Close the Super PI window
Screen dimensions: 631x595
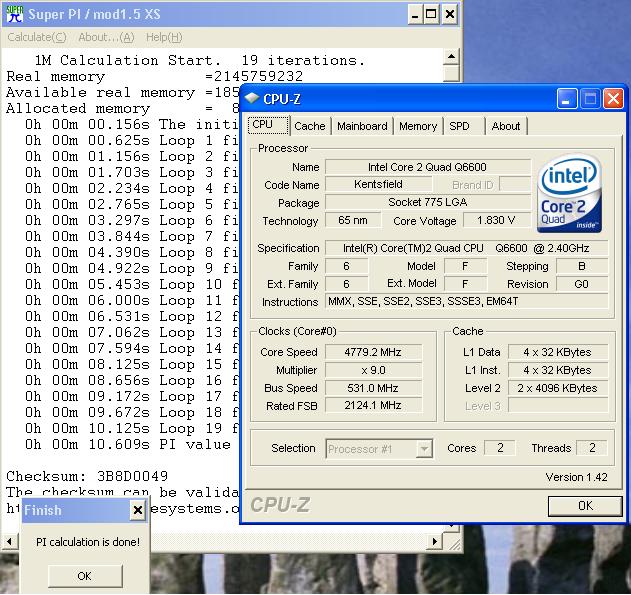pos(450,15)
